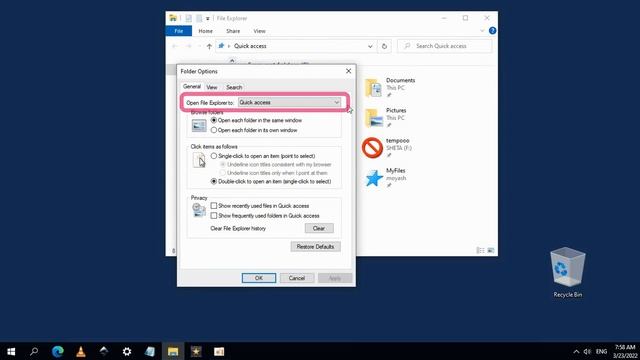The image size is (640, 360).
Task: Open the View ribbon tab in File Explorer
Action: click(259, 31)
